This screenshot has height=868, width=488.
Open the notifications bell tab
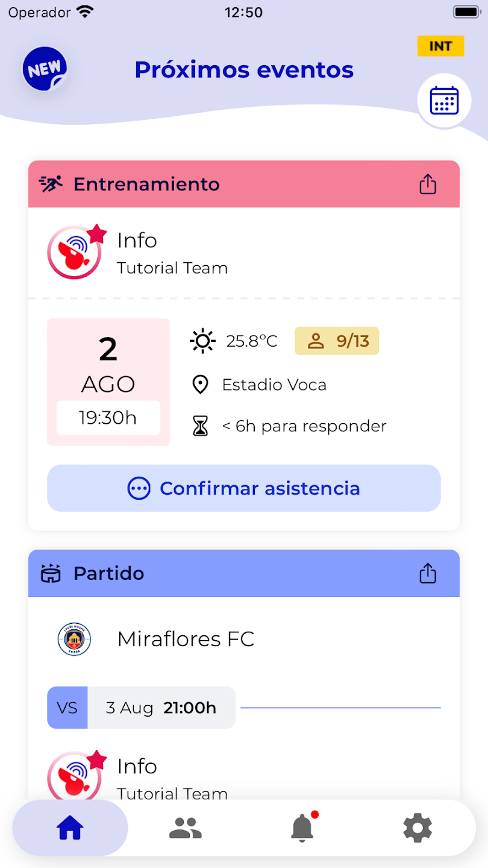pos(302,828)
